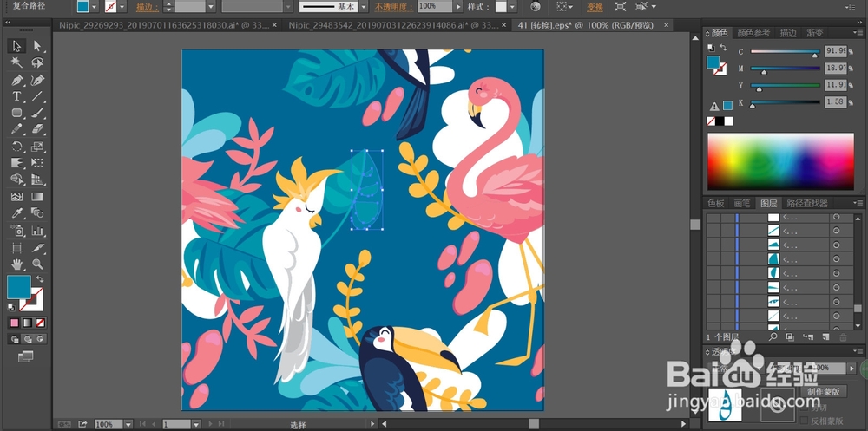Image resolution: width=868 pixels, height=431 pixels.
Task: Select the Width tool
Action: tap(16, 163)
